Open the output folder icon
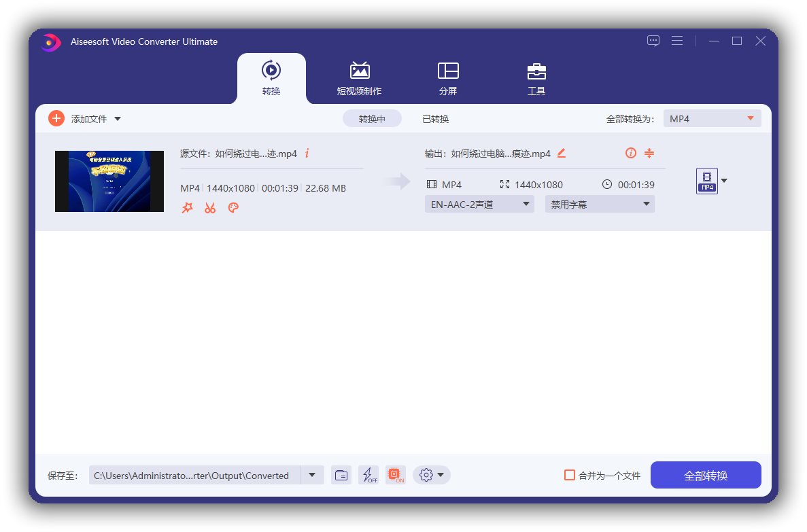807x532 pixels. pyautogui.click(x=341, y=475)
